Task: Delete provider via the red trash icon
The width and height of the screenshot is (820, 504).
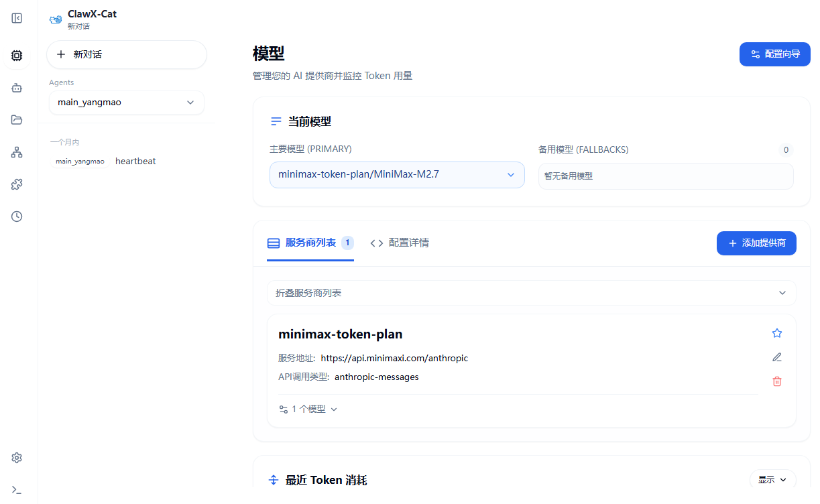Action: pos(776,381)
